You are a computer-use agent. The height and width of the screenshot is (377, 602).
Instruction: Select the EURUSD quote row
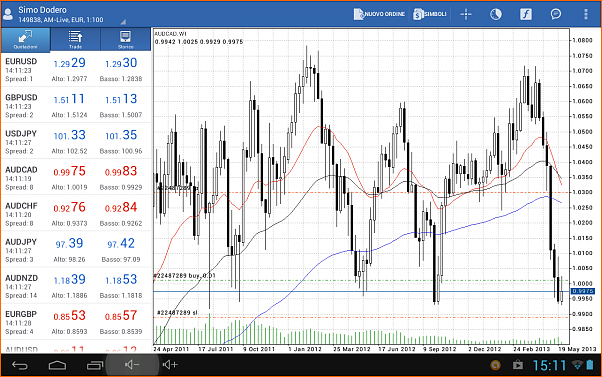tap(76, 70)
